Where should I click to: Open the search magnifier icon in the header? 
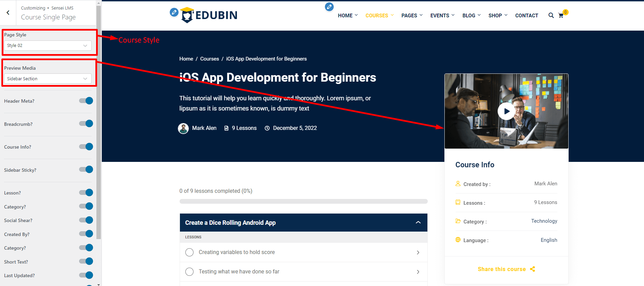551,15
